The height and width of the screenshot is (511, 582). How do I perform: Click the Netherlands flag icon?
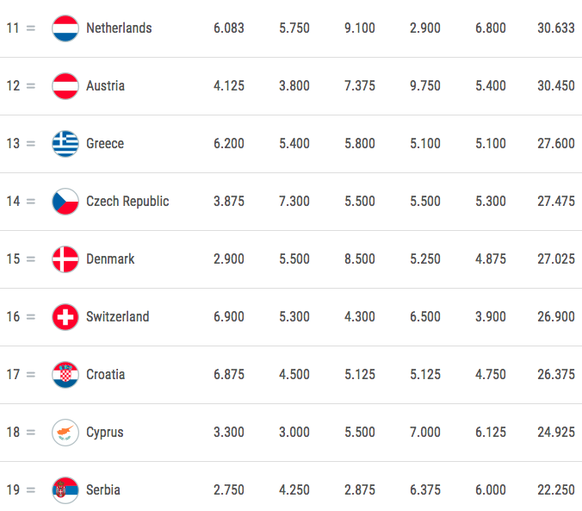click(65, 28)
